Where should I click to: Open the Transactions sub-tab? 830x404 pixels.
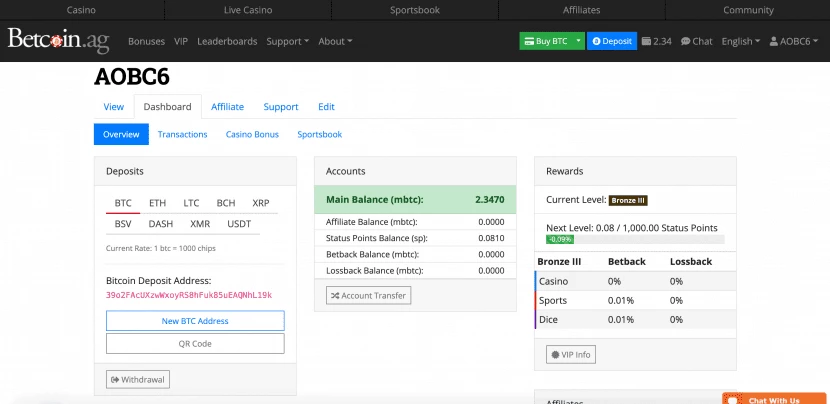tap(182, 134)
